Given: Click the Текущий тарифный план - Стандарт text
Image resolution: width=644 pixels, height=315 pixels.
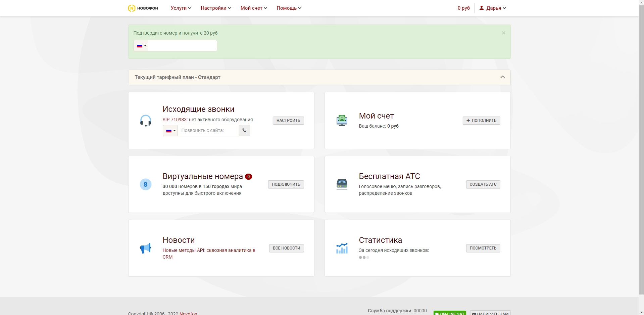Looking at the screenshot, I should pos(178,77).
